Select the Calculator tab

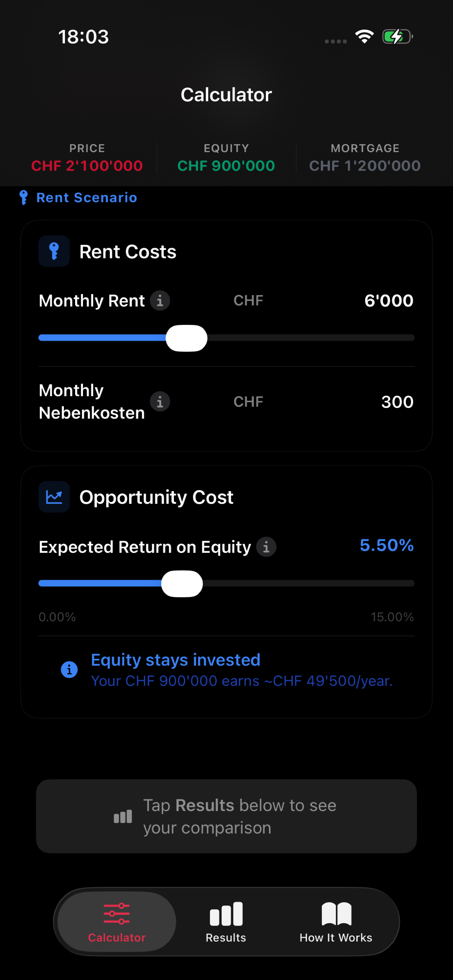pos(117,921)
